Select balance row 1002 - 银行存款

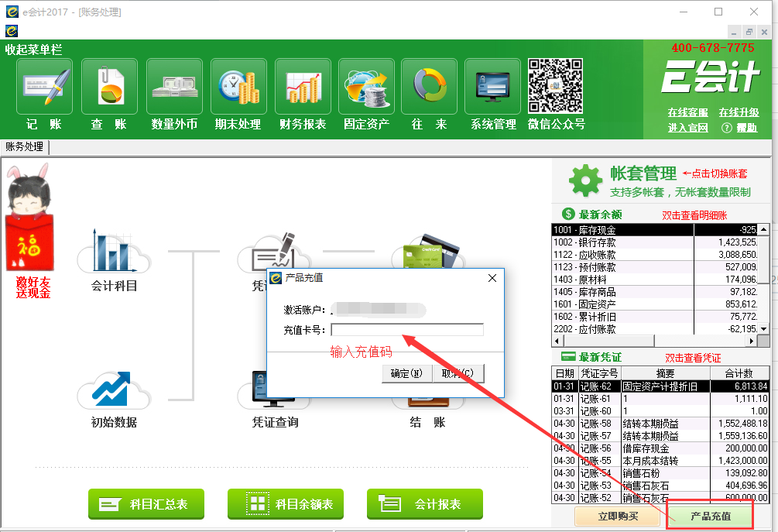655,242
